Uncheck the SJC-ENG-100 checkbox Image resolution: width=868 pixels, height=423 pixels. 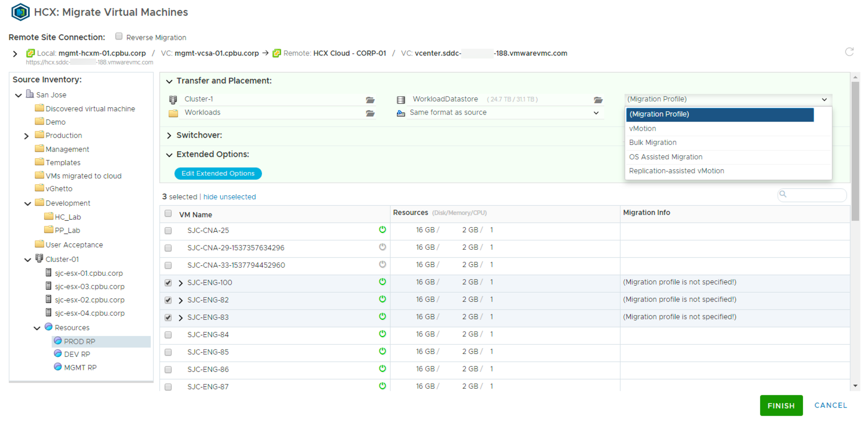coord(168,283)
